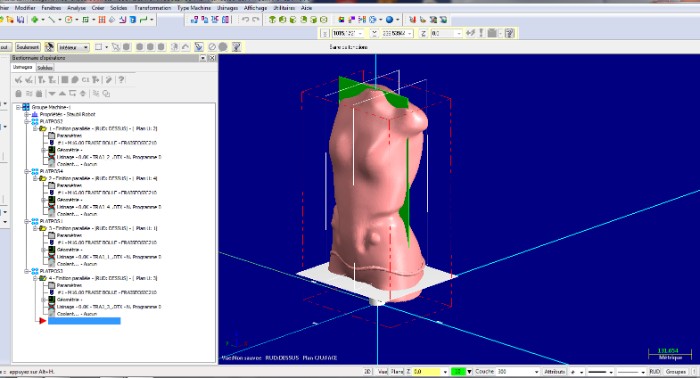This screenshot has height=378, width=700.
Task: Collapse the PLATPOS3 group
Action: (27, 271)
